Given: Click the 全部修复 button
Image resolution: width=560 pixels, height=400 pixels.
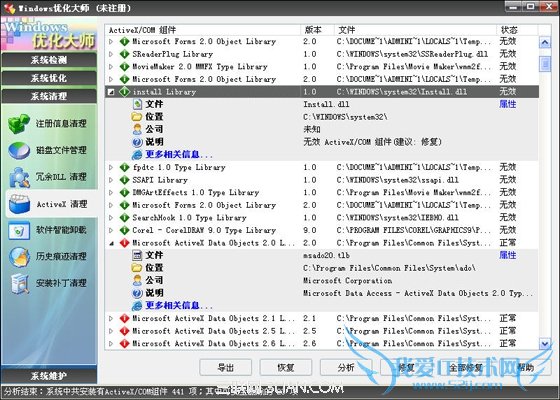Looking at the screenshot, I should point(466,368).
